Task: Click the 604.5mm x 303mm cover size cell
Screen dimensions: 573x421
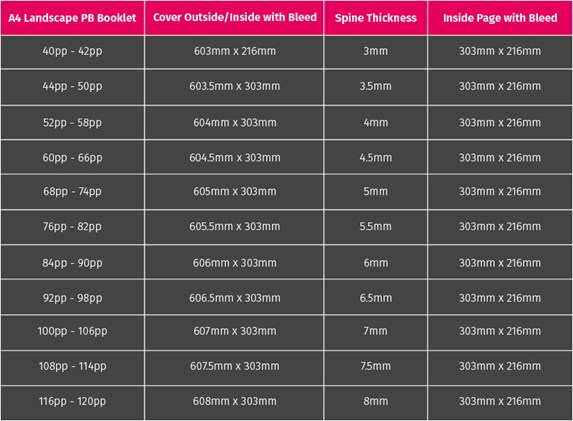Action: click(235, 158)
